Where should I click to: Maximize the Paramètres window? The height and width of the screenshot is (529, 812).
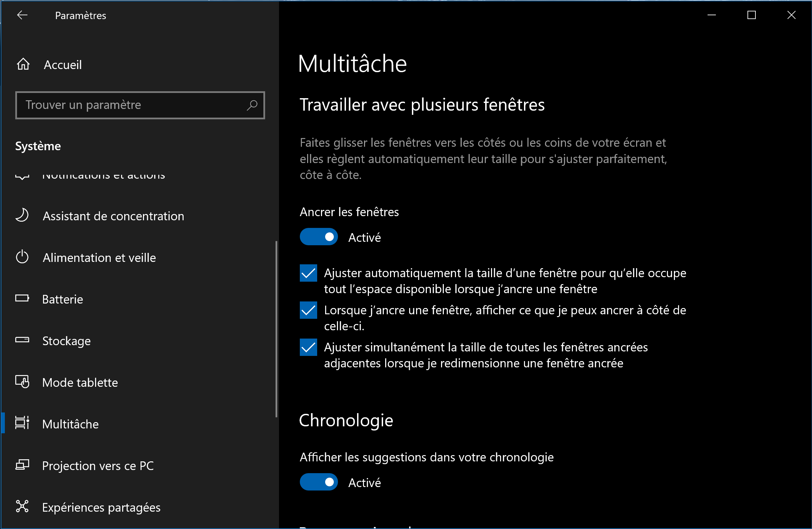coord(752,15)
